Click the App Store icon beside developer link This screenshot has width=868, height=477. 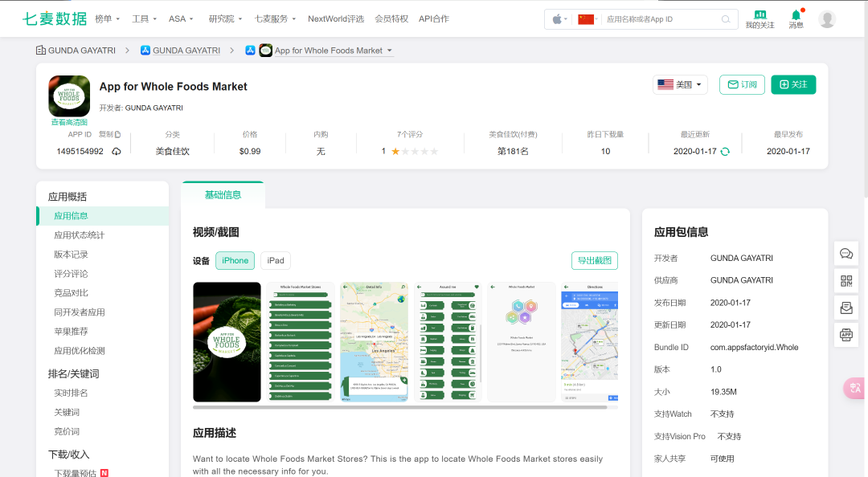click(145, 51)
